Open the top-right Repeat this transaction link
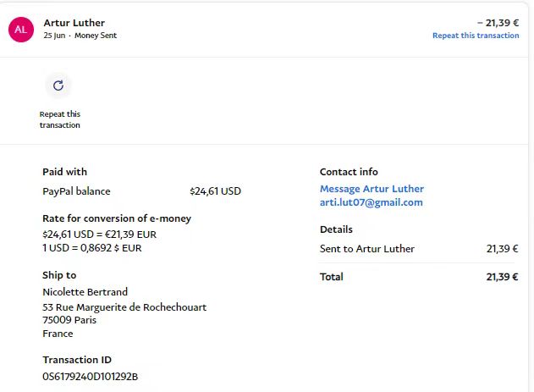The image size is (534, 392). (476, 36)
